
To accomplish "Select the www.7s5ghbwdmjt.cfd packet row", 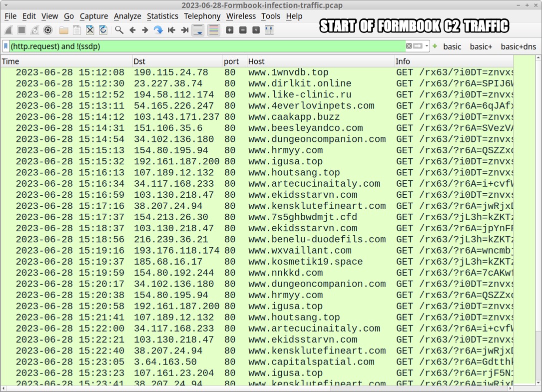I will [257, 217].
